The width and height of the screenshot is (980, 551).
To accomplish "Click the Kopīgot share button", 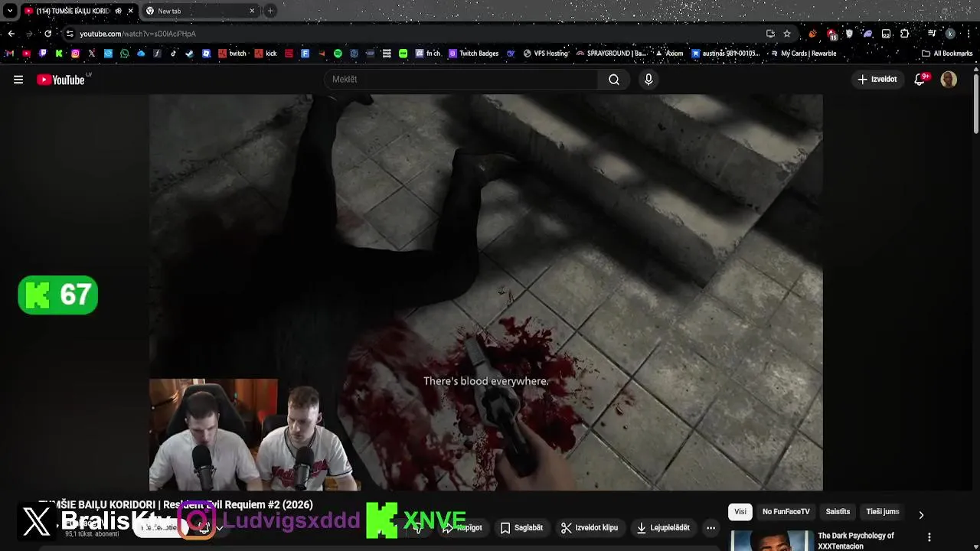I will point(463,528).
